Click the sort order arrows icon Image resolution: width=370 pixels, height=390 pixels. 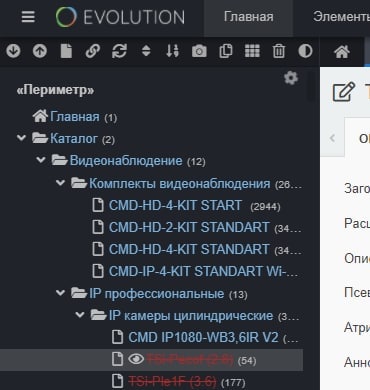pyautogui.click(x=172, y=51)
